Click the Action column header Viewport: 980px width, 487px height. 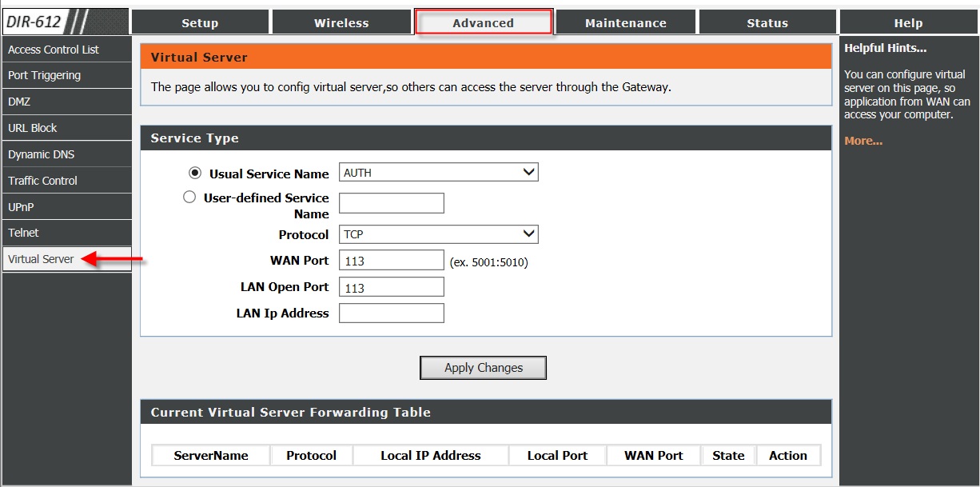tap(788, 455)
